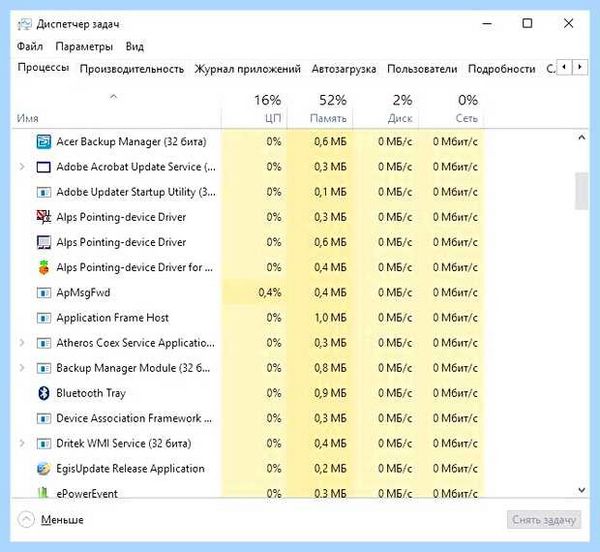Click the tab strip left scroll arrow
This screenshot has height=552, width=600.
(564, 67)
